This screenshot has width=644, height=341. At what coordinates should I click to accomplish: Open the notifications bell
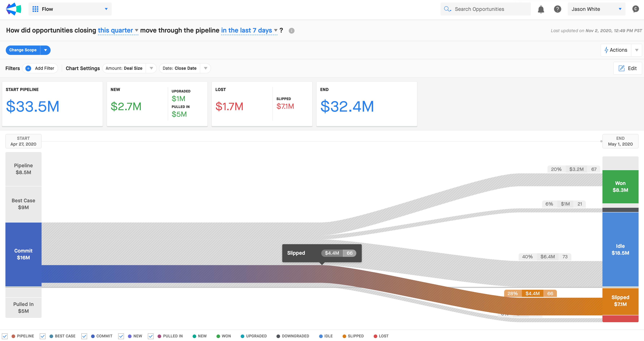541,9
